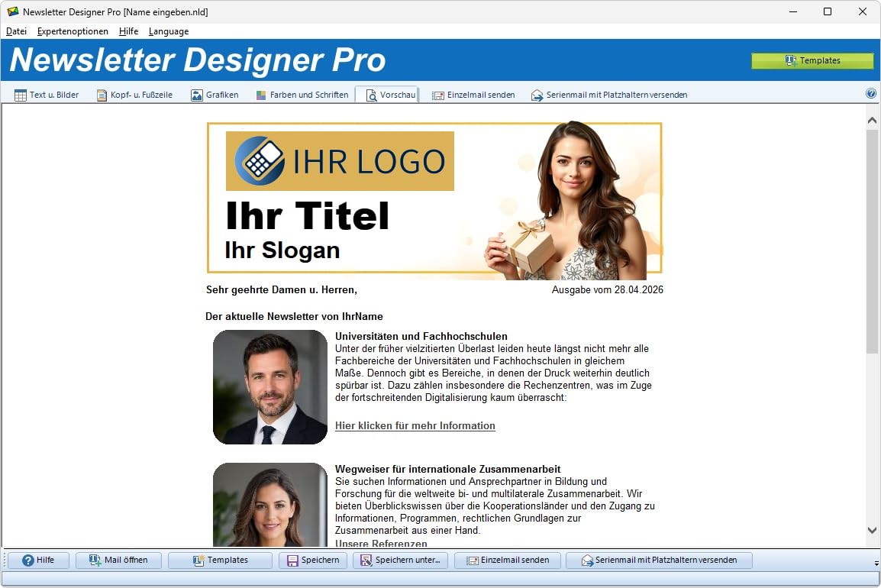Click the 'Unsere Referenzen' link
The image size is (881, 588).
tap(381, 543)
